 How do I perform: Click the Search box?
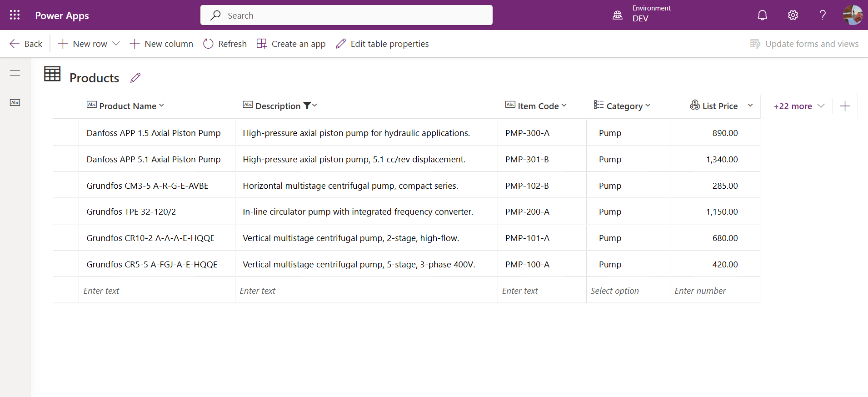(x=346, y=15)
